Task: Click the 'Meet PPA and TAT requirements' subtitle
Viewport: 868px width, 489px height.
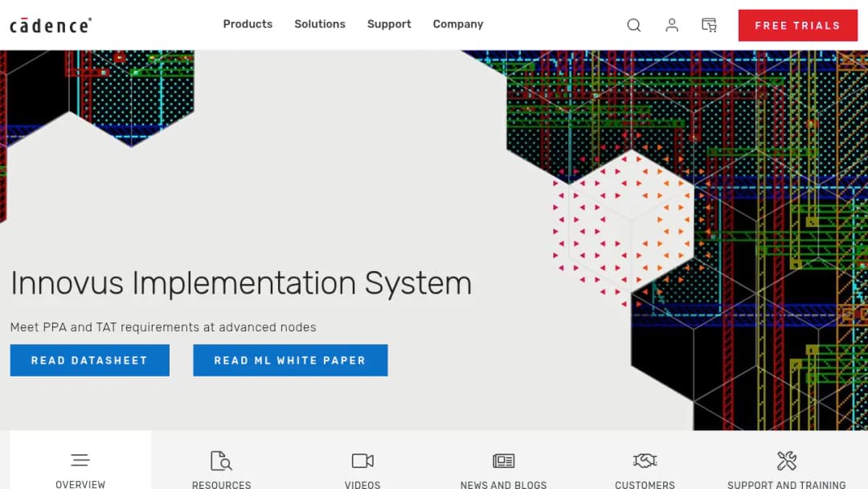Action: 163,327
